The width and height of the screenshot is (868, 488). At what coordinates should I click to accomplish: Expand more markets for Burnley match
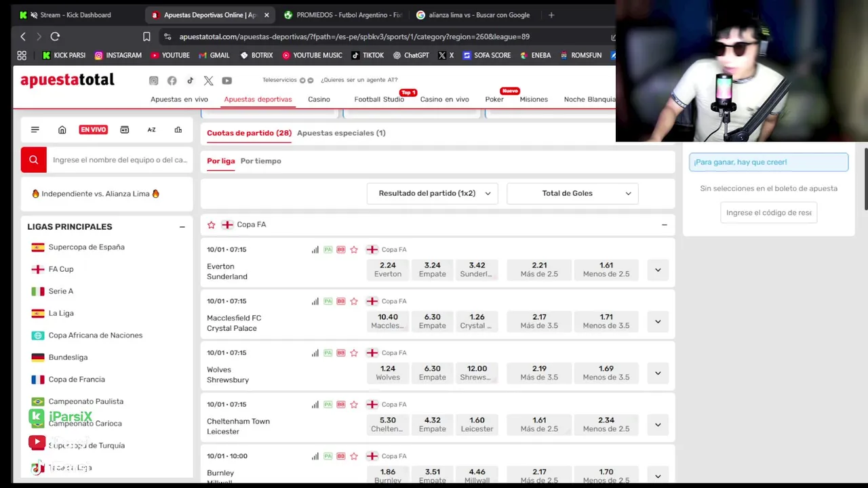(658, 476)
